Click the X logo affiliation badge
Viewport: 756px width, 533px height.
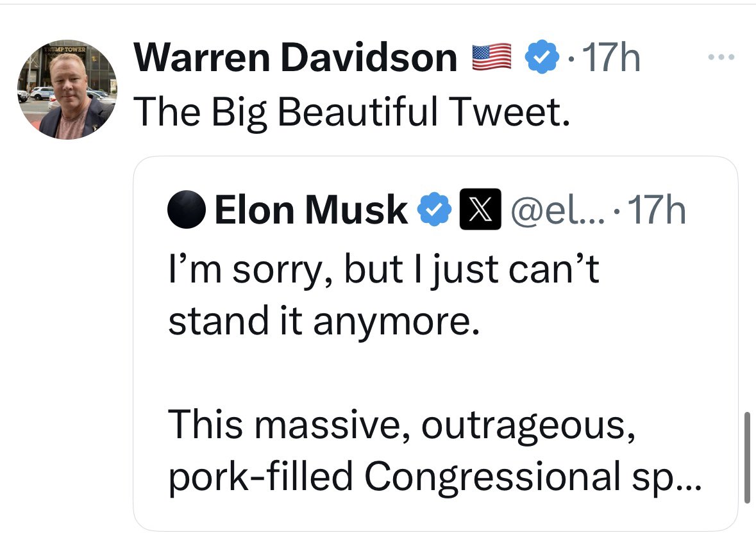tap(481, 210)
